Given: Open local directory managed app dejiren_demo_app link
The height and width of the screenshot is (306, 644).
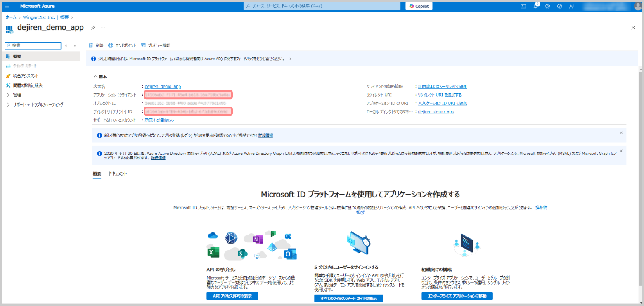Looking at the screenshot, I should point(436,111).
